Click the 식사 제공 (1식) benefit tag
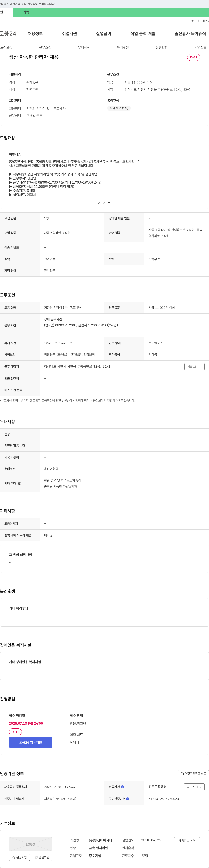 coord(119,108)
